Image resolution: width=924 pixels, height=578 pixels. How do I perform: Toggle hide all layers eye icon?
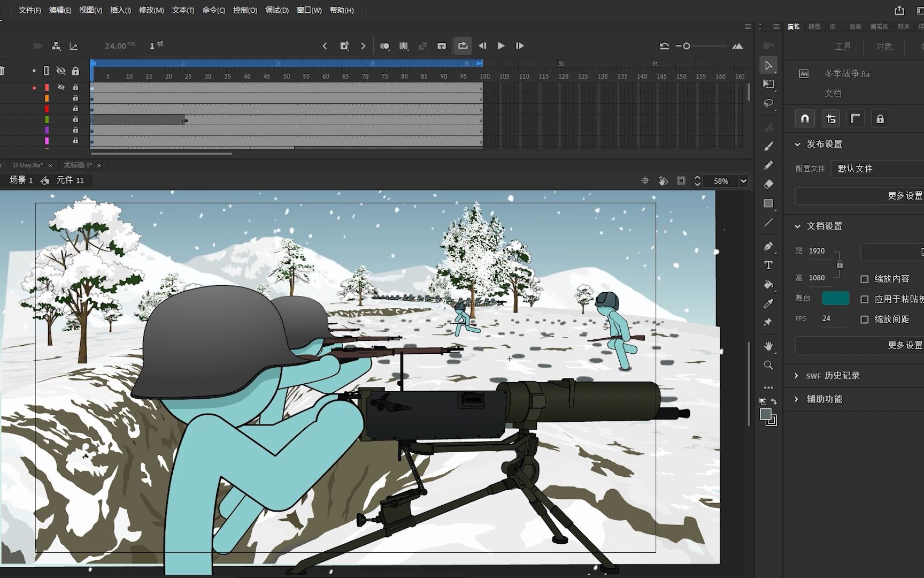(61, 71)
